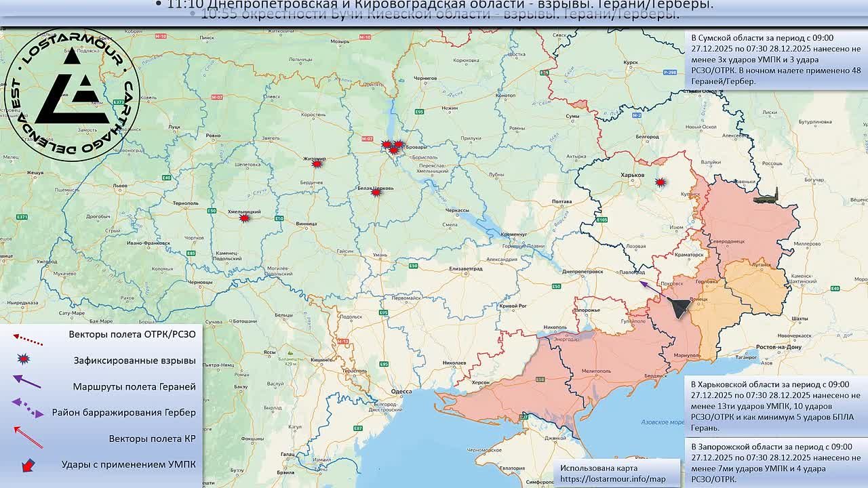The width and height of the screenshot is (868, 488).
Task: Click the explosion marker east of Харьков
Action: [x=660, y=182]
